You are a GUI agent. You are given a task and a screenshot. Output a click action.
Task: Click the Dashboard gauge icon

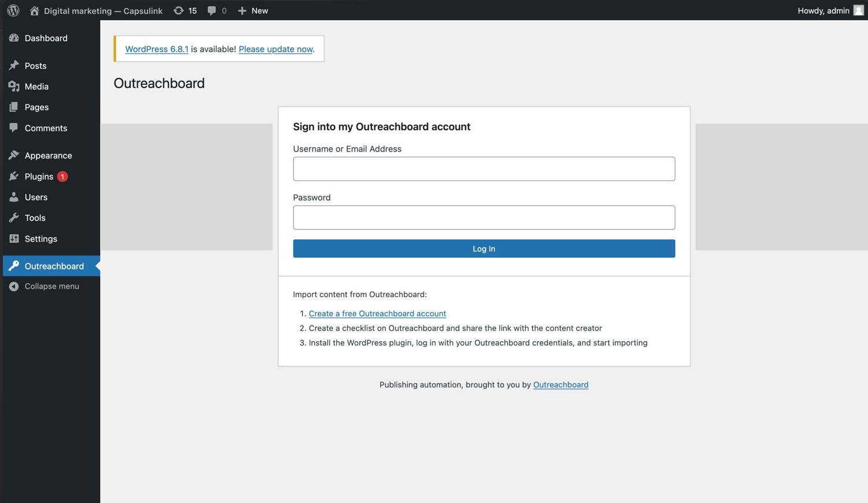click(14, 38)
